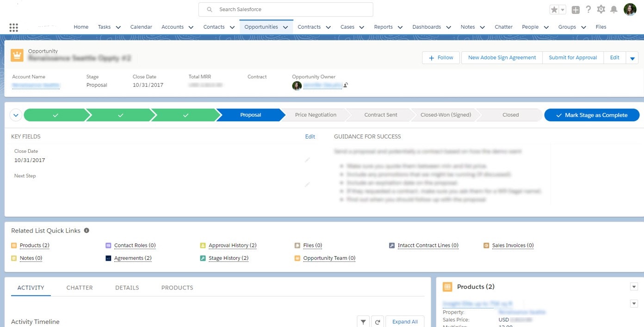Click the Opportunity crown icon
This screenshot has width=644, height=327.
[x=17, y=55]
